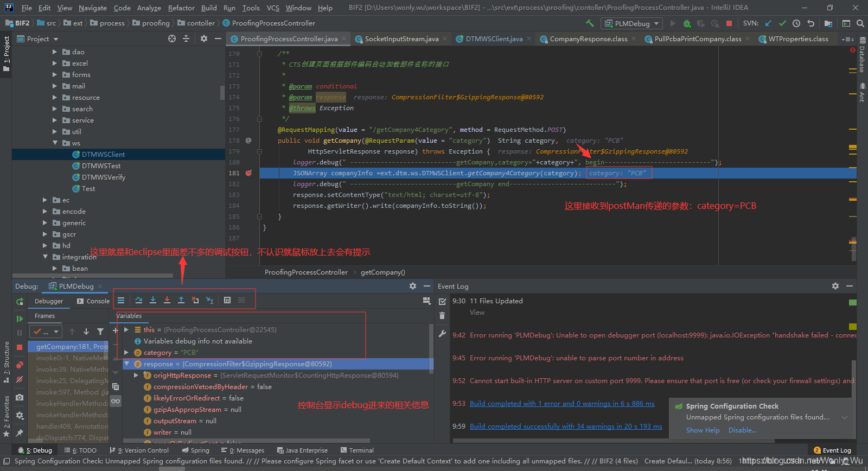The width and height of the screenshot is (868, 471).
Task: Expand the encode folder
Action: point(45,212)
